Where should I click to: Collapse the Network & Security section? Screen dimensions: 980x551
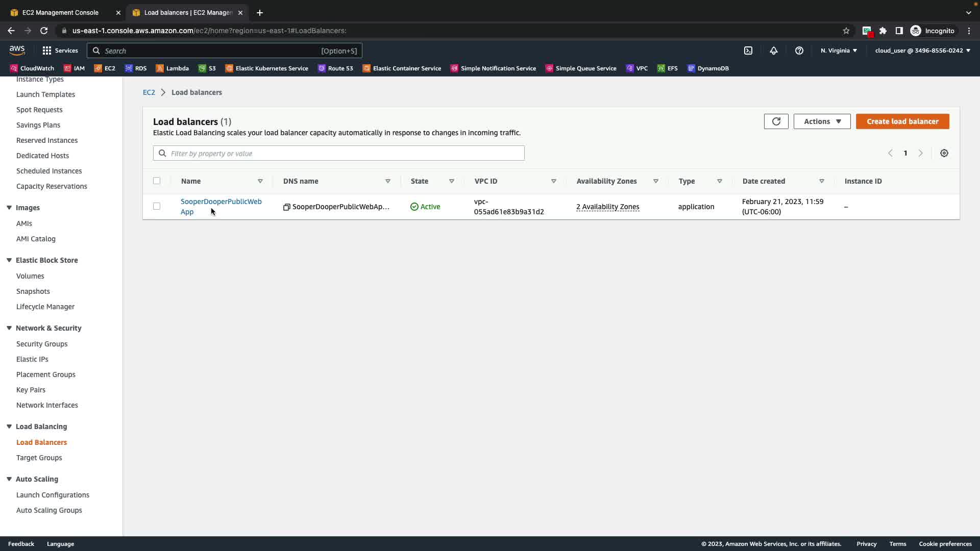(9, 328)
